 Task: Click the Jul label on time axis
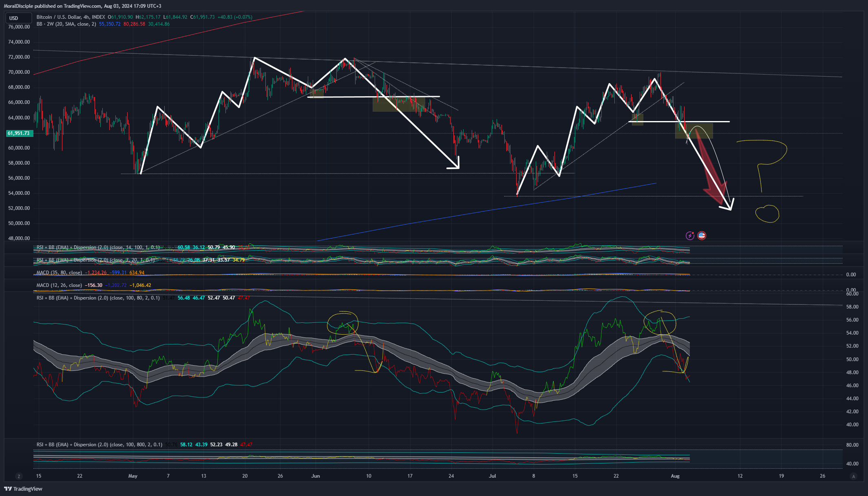pos(493,476)
